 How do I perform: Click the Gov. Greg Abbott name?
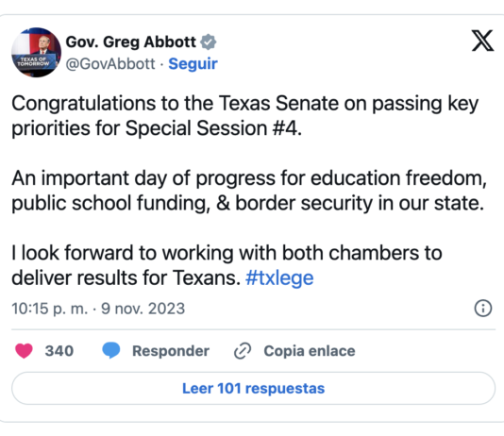coord(131,42)
